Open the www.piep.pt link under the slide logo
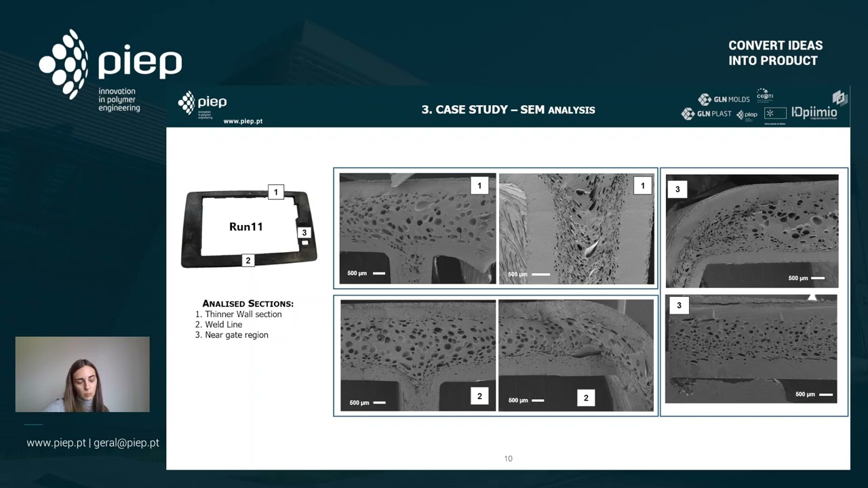The image size is (868, 488). [243, 121]
